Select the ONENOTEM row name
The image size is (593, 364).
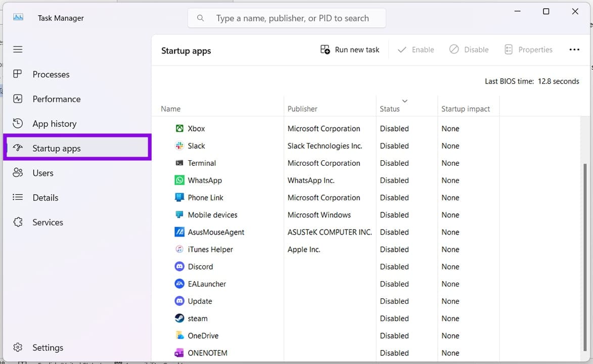pos(208,353)
